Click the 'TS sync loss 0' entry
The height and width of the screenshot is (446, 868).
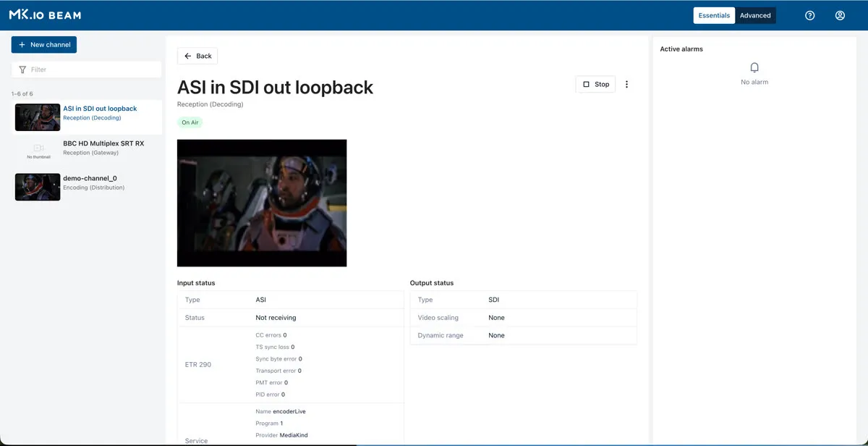275,347
